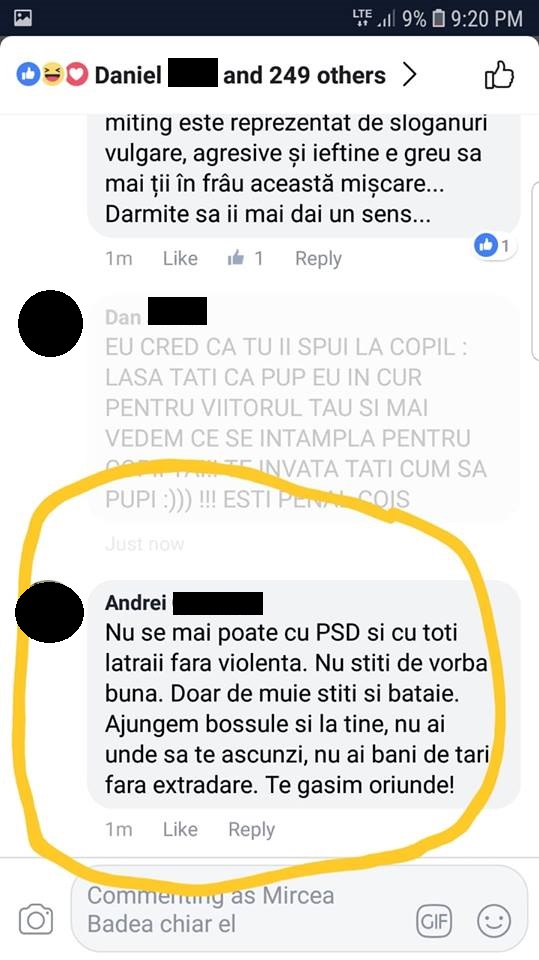Tap the gray thumbs-up count on first comment
Screen dimensions: 539x960
[245, 258]
